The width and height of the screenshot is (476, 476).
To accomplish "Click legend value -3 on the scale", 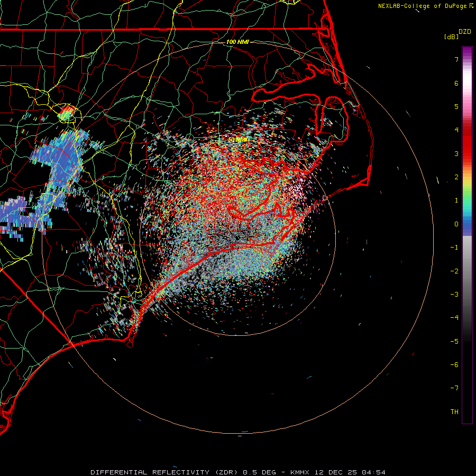I will (454, 295).
